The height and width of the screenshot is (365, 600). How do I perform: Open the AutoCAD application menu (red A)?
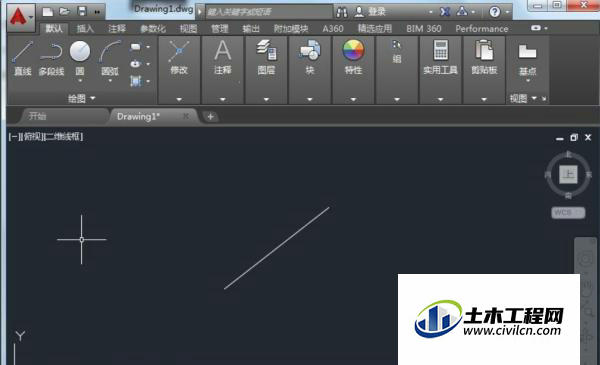[21, 17]
